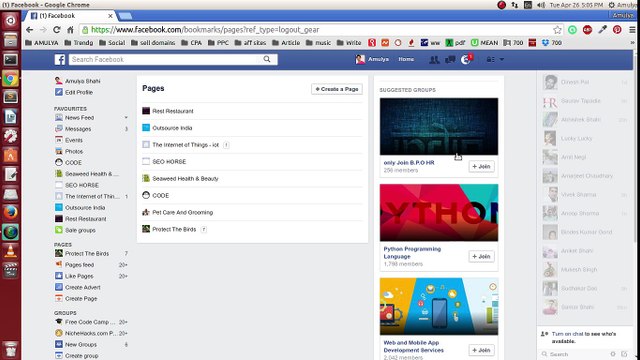This screenshot has height=360, width=640.
Task: Open the account settings dropdown arrow
Action: (x=502, y=60)
